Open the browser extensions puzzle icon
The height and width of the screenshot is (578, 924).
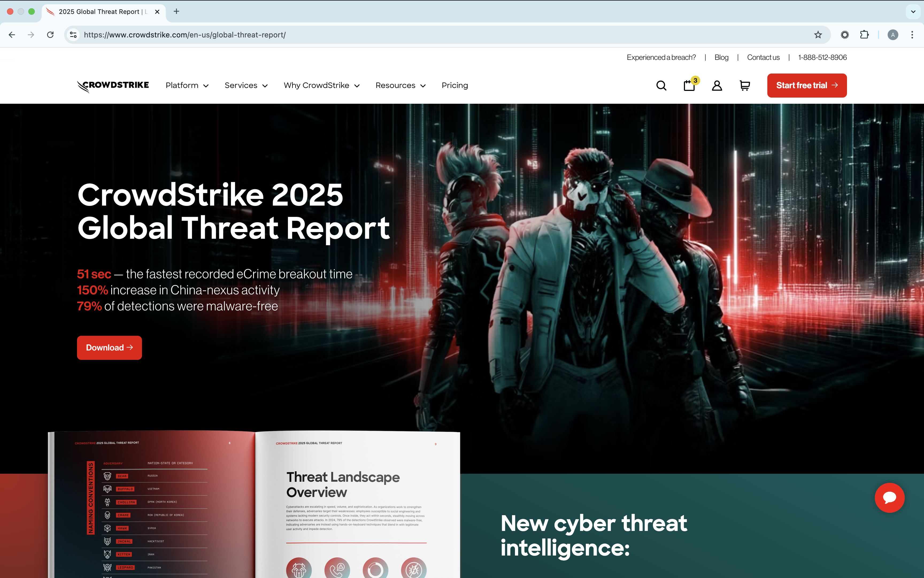(x=864, y=35)
